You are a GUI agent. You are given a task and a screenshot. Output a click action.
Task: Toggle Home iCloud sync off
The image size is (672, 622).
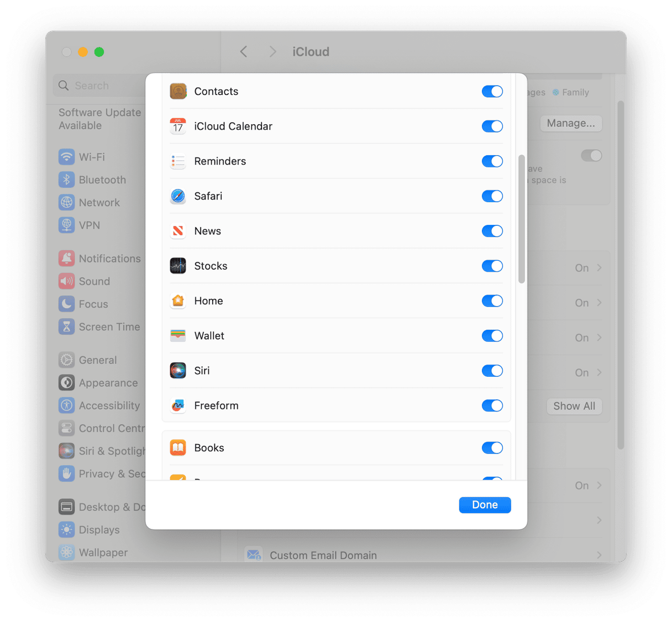click(x=492, y=301)
